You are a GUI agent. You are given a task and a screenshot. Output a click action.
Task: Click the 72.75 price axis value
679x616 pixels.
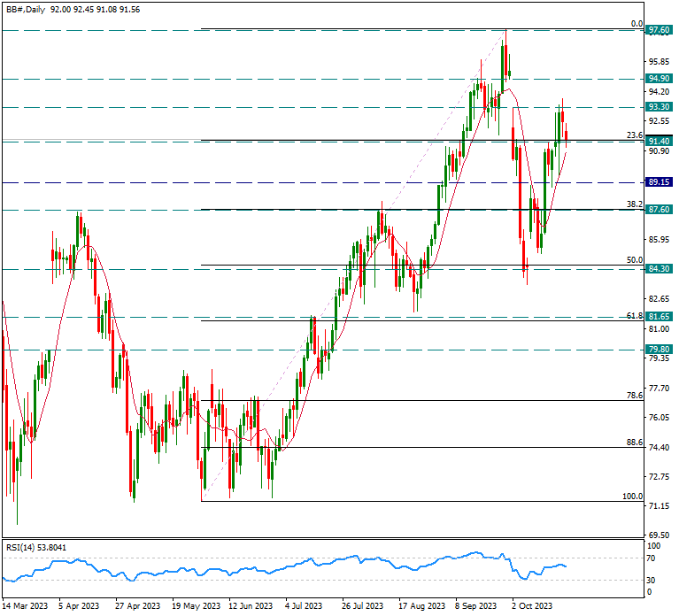click(x=659, y=477)
